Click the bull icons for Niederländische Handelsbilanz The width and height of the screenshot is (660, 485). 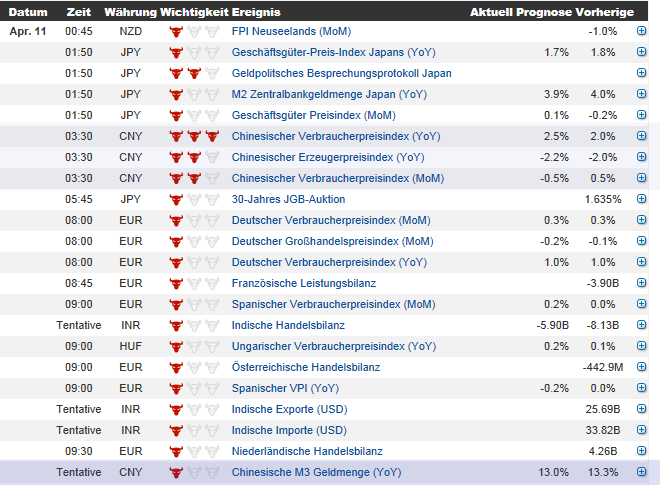(194, 451)
